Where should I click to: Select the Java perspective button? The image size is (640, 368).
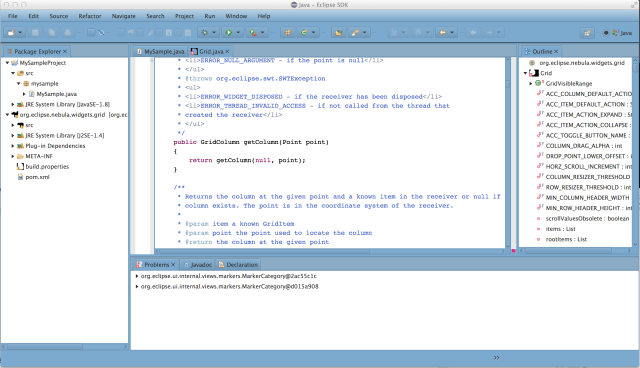(622, 33)
